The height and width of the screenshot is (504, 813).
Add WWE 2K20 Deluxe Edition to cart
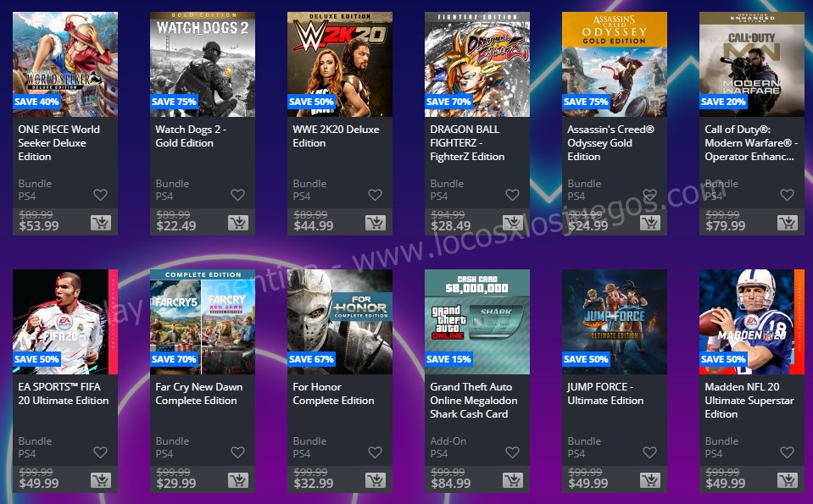pos(376,223)
